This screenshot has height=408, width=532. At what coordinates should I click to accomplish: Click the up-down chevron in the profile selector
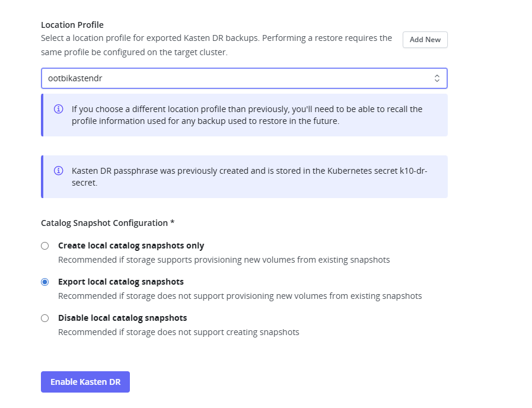click(x=437, y=78)
